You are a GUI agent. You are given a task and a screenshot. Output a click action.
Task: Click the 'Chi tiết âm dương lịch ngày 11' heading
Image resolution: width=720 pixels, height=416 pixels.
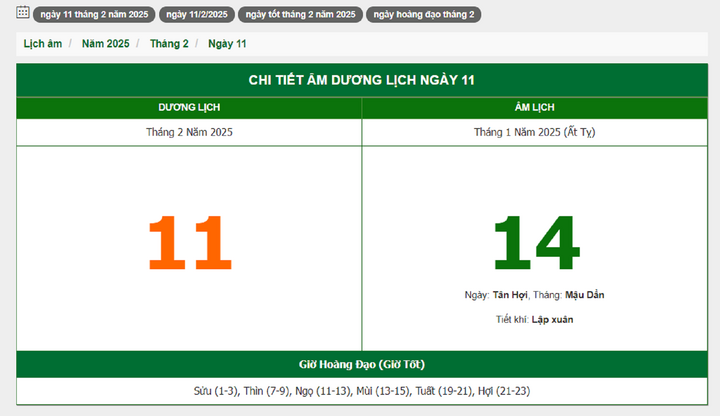pos(361,80)
